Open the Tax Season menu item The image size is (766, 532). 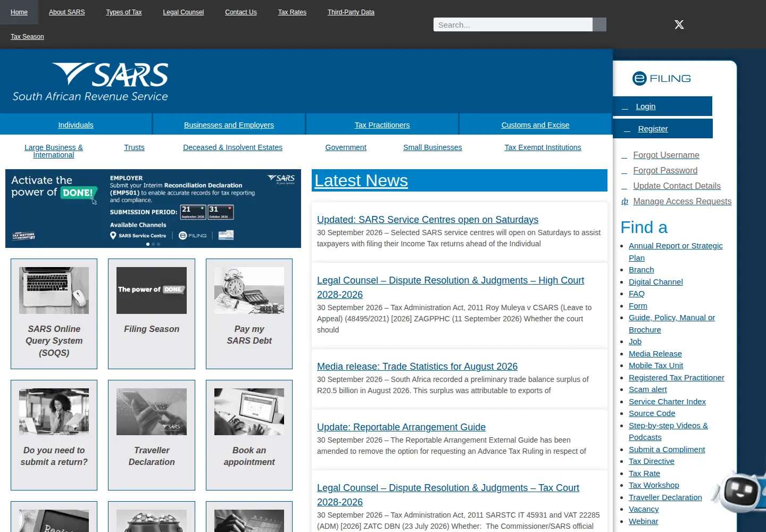(x=27, y=37)
